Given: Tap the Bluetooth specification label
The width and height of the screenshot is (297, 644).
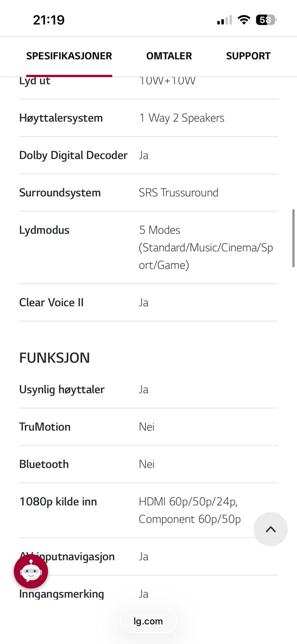Looking at the screenshot, I should point(44,464).
